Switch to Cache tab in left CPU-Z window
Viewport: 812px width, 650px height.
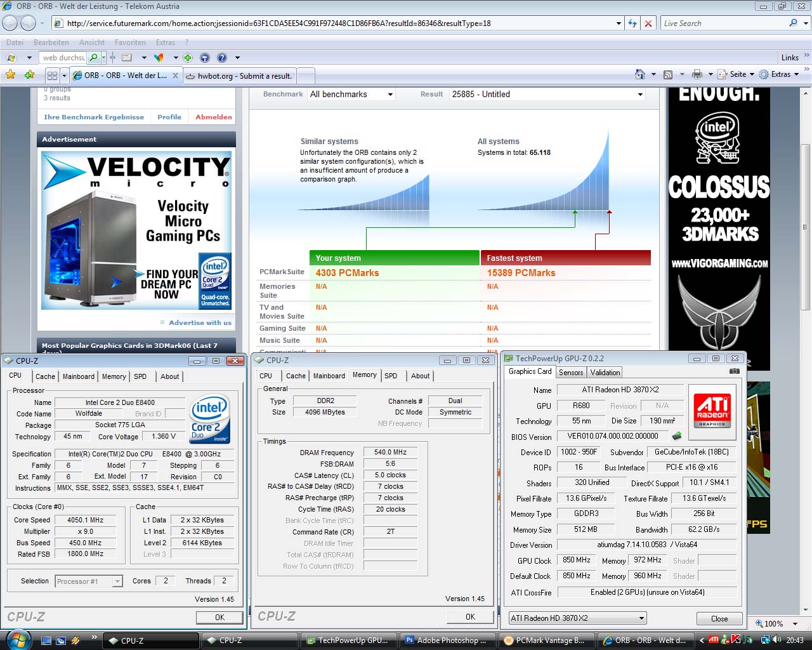pyautogui.click(x=45, y=376)
